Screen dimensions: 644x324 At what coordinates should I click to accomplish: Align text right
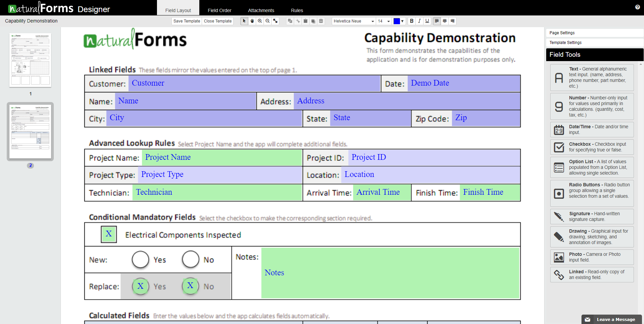[x=452, y=21]
